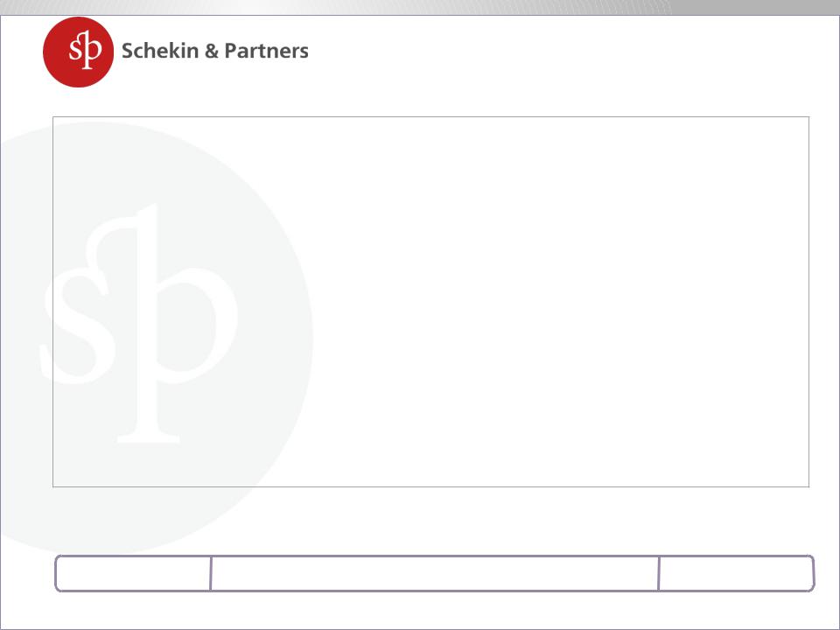Click the word Schekin in the header
Image resolution: width=840 pixels, height=630 pixels.
click(160, 51)
